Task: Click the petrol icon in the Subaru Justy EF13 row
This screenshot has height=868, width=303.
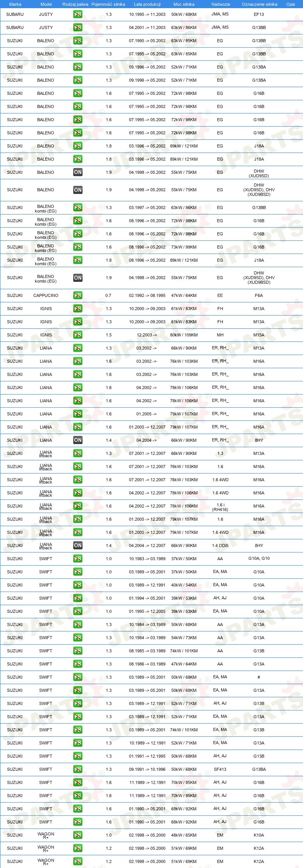Action: (78, 14)
